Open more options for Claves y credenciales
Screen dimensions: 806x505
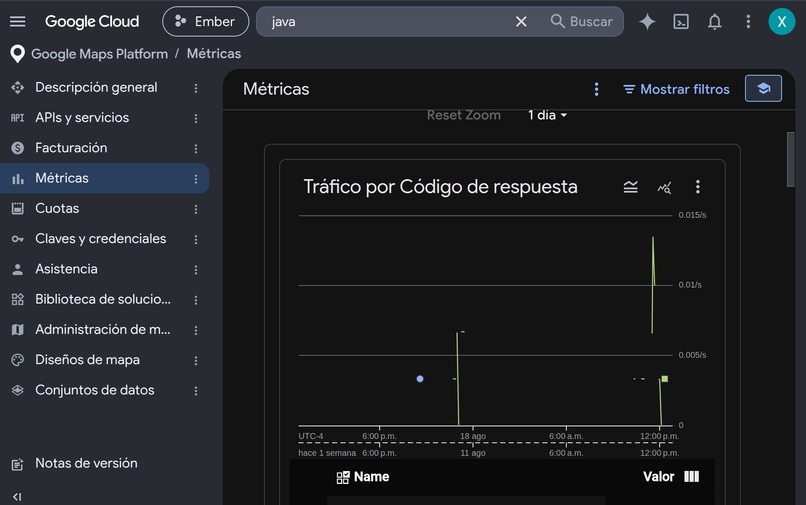[x=196, y=240]
